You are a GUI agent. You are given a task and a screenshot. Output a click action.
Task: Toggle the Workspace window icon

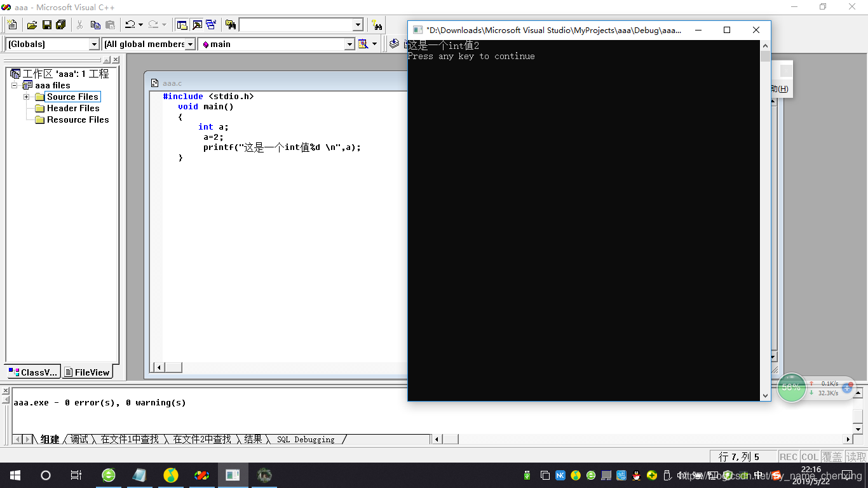182,25
